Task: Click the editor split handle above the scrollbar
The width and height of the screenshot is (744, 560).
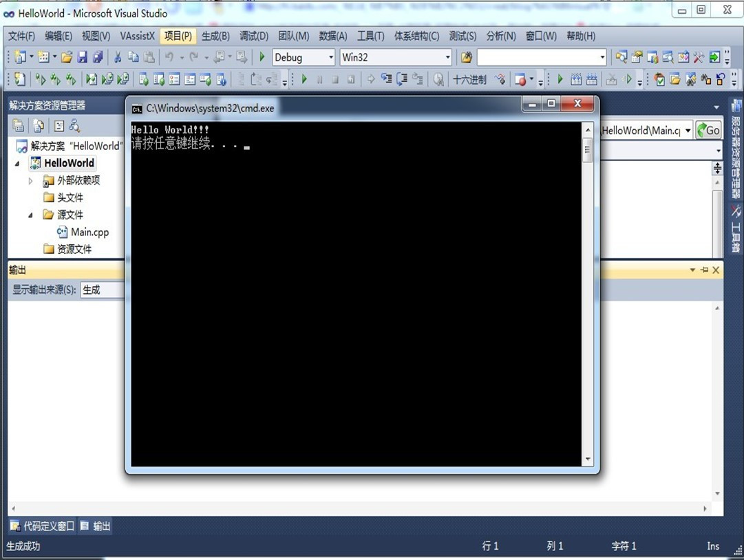Action: (717, 168)
